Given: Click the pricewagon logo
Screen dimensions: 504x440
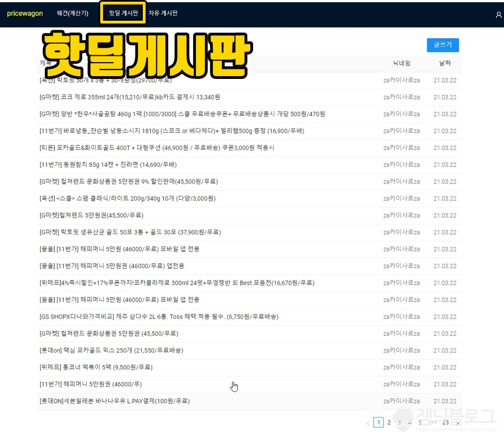Looking at the screenshot, I should point(25,13).
